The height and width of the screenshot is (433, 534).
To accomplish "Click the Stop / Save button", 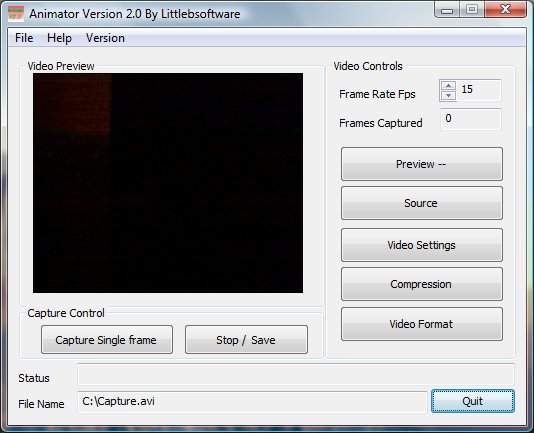I will 246,340.
